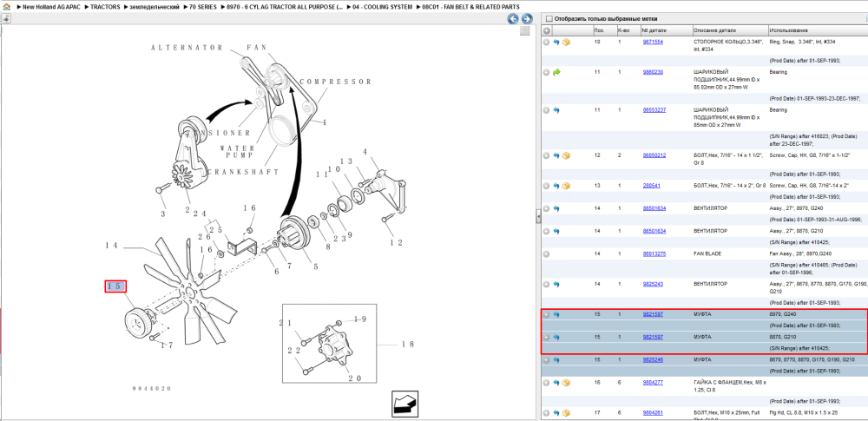The image size is (868, 421).
Task: Open 08C01 - FAN BELT & RELATED PARTS breadcrumb
Action: tap(470, 7)
